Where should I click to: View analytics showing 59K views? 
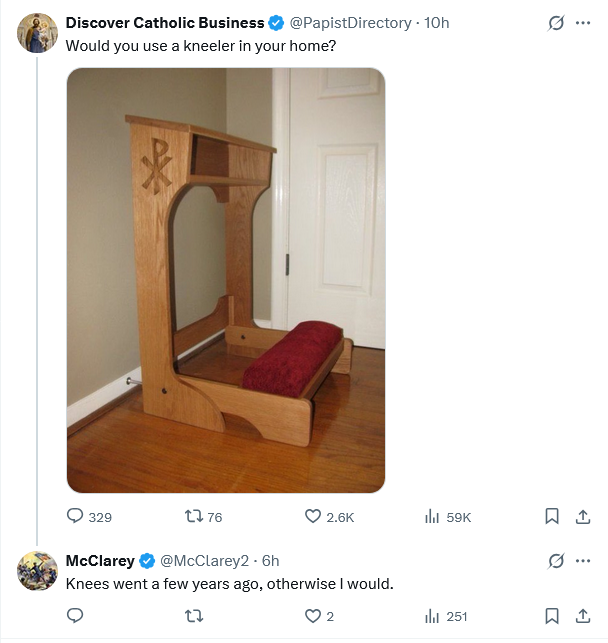click(x=448, y=517)
